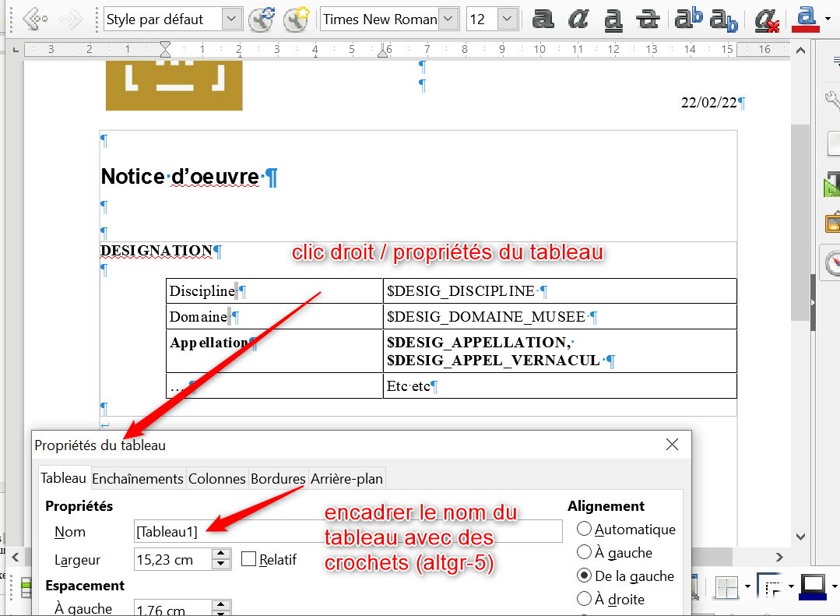
Task: Expand the borders dropdown arrow
Action: (x=747, y=586)
